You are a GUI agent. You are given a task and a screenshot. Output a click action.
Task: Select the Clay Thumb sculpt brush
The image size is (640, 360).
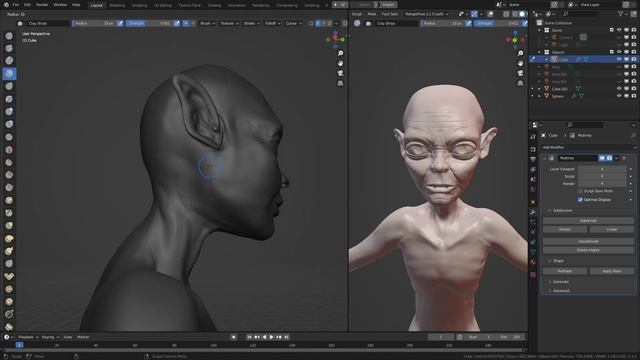pos(9,87)
